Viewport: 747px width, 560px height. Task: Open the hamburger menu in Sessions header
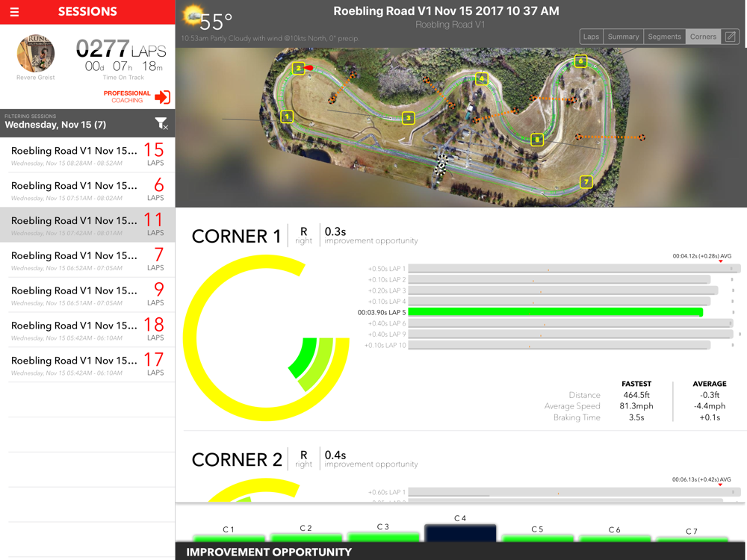(x=14, y=12)
